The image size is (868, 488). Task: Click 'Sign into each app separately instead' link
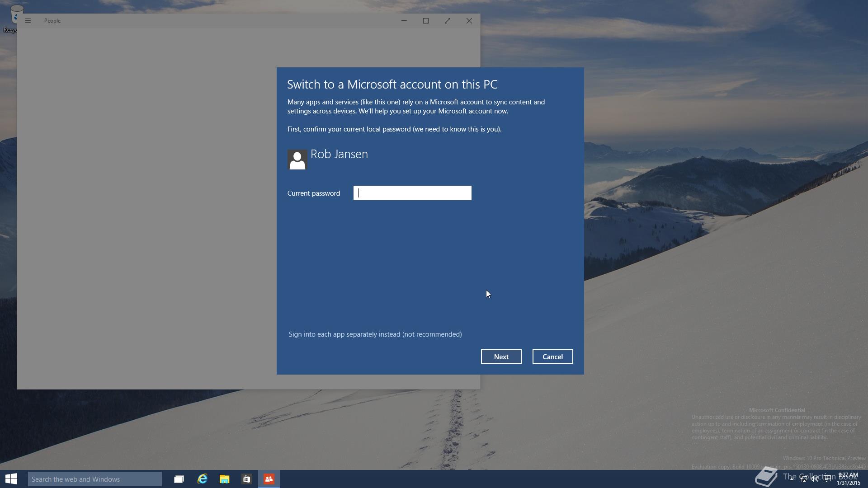(375, 334)
